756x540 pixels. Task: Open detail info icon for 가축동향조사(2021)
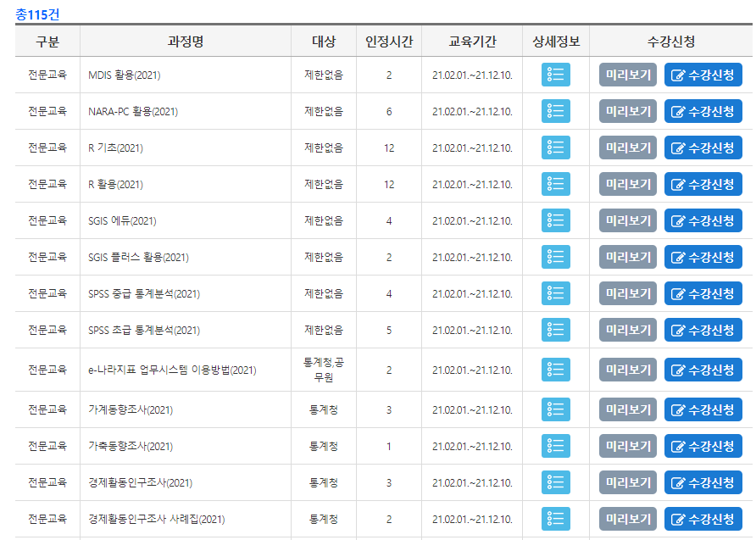point(555,446)
